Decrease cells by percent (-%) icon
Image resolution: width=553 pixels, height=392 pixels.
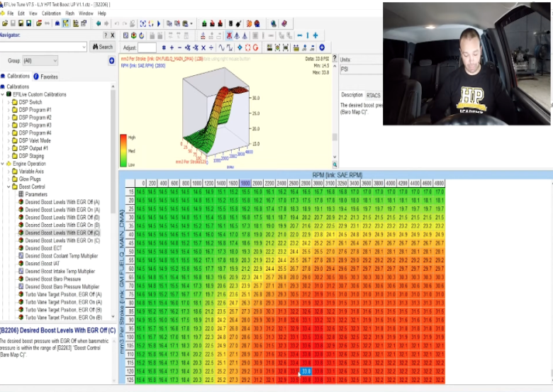(196, 47)
